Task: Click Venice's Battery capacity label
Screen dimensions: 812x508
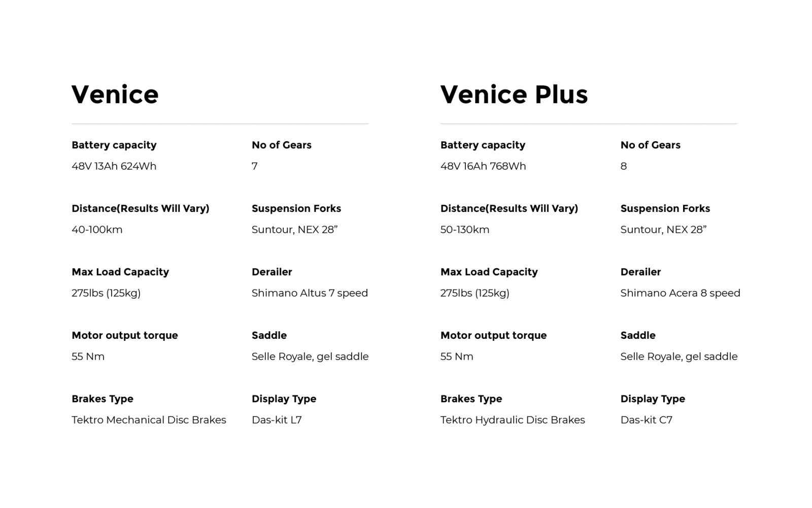Action: (x=114, y=145)
